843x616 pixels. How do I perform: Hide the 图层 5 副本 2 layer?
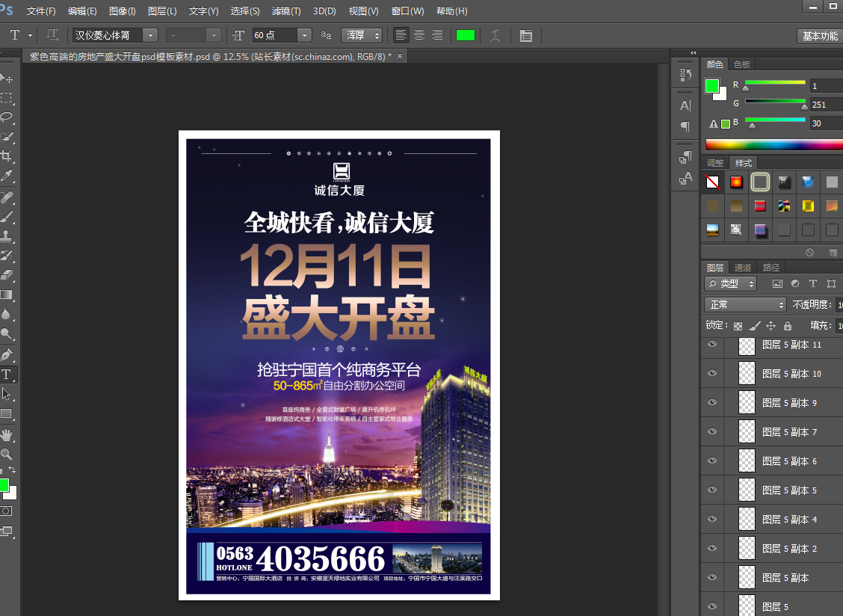(x=712, y=549)
